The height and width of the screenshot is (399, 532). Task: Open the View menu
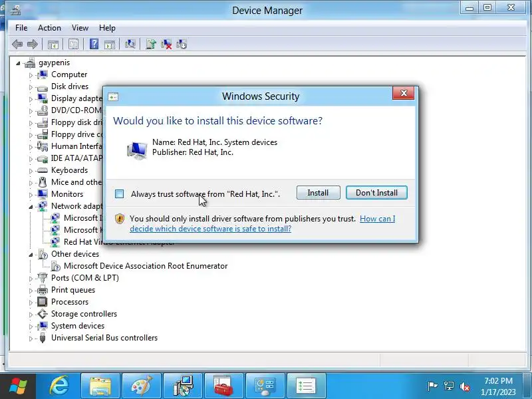tap(80, 28)
